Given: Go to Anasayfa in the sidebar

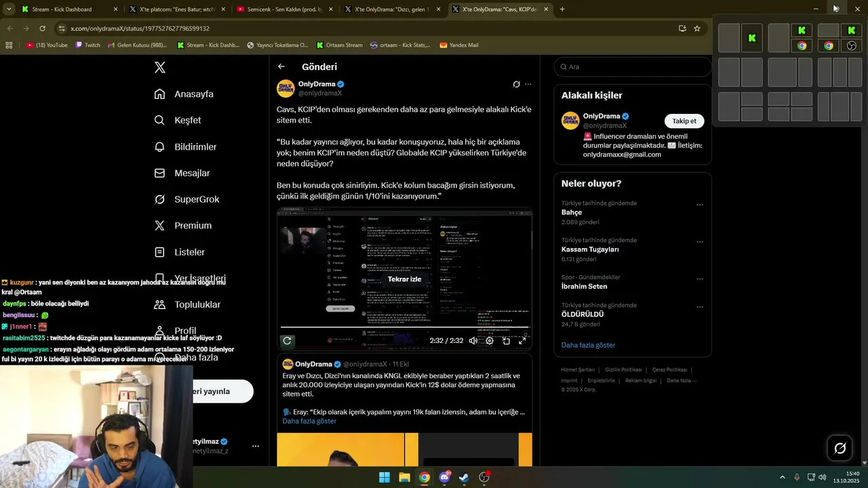Looking at the screenshot, I should [184, 94].
